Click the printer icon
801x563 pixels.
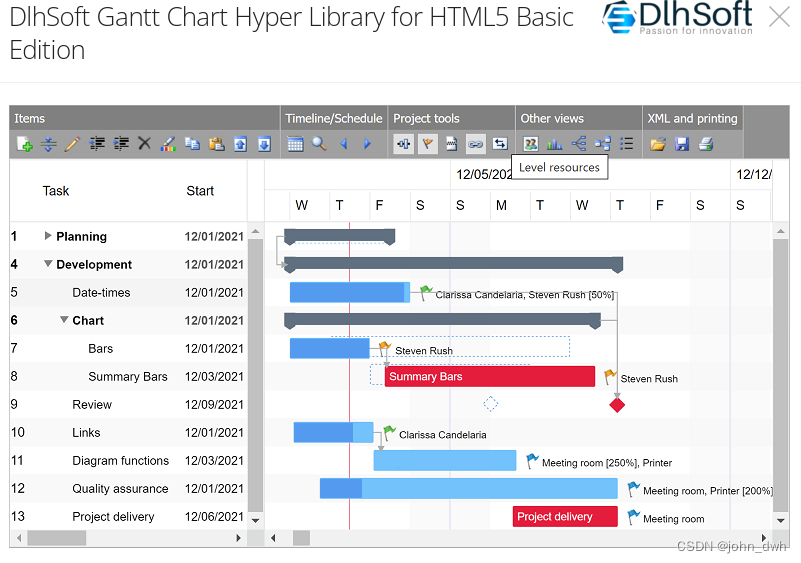coord(706,144)
